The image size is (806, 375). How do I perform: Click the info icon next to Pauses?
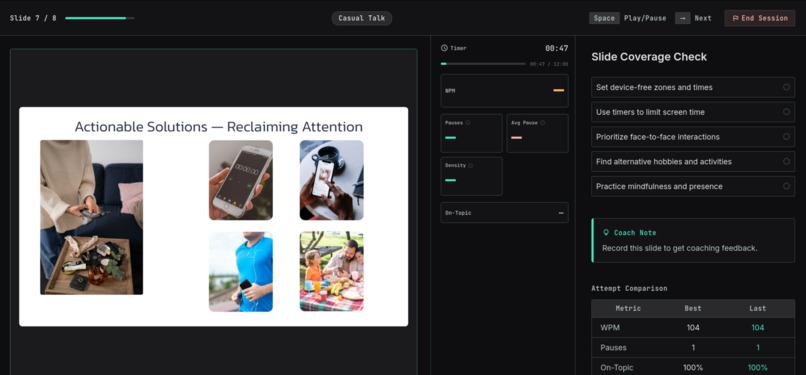467,123
